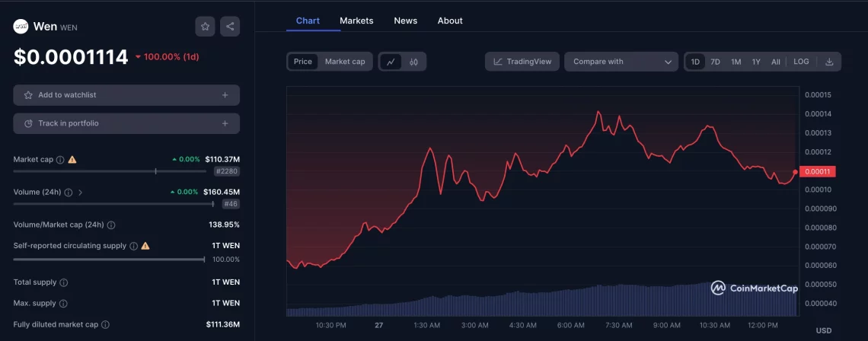
Task: Select 1M time range
Action: coord(736,62)
